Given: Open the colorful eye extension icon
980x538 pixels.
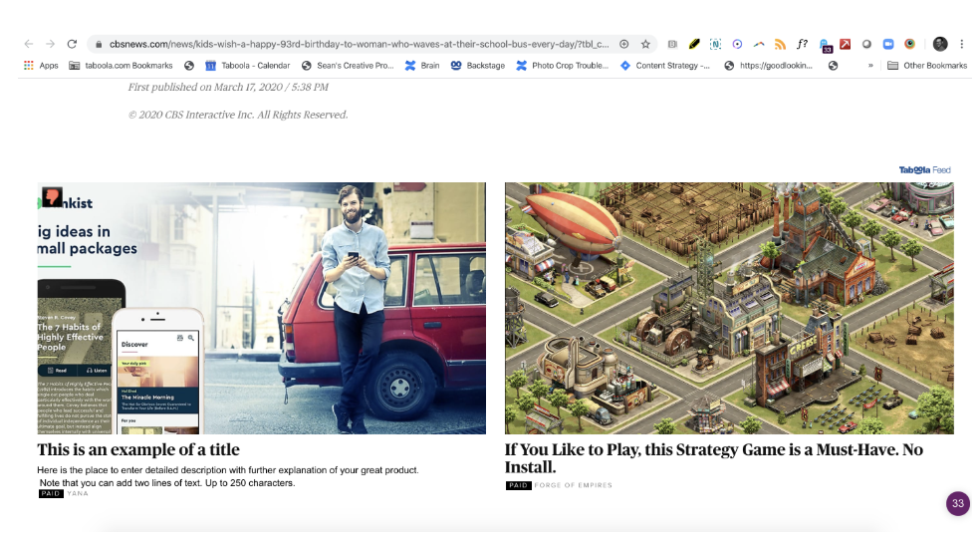Looking at the screenshot, I should tap(910, 44).
